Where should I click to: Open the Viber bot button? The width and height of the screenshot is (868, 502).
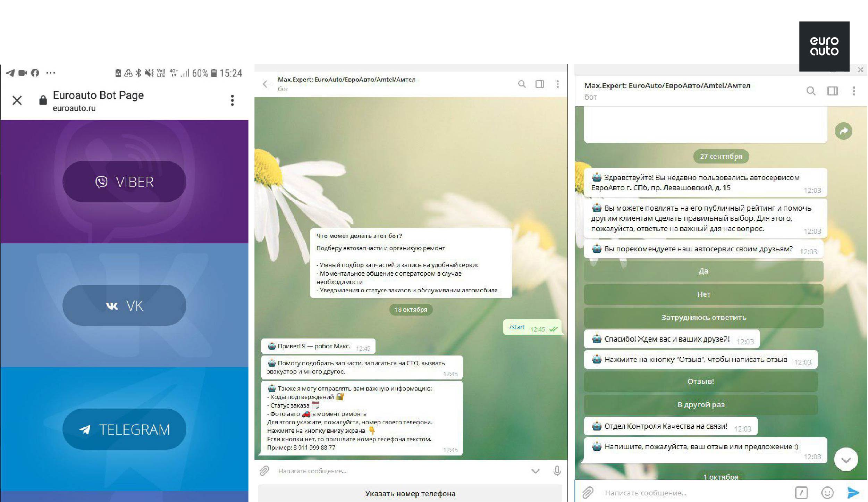pos(124,182)
